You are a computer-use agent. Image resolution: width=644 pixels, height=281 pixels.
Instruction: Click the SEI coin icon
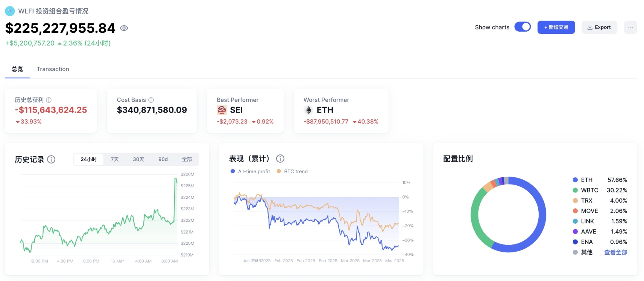tap(222, 110)
